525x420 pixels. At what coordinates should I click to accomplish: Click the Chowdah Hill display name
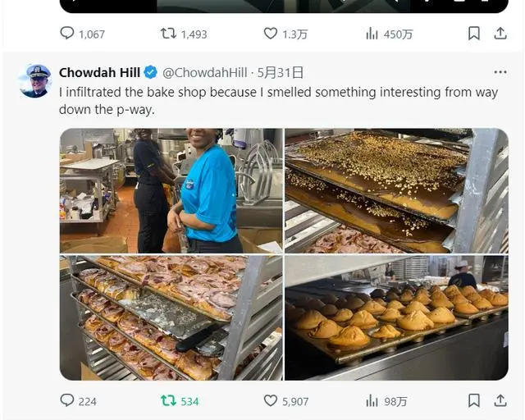[100, 72]
